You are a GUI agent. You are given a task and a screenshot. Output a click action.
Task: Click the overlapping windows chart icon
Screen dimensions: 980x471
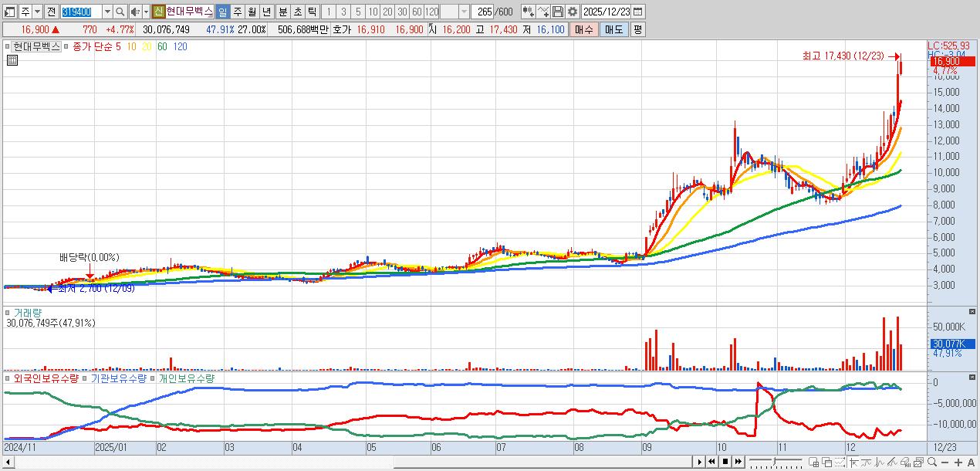pyautogui.click(x=826, y=462)
